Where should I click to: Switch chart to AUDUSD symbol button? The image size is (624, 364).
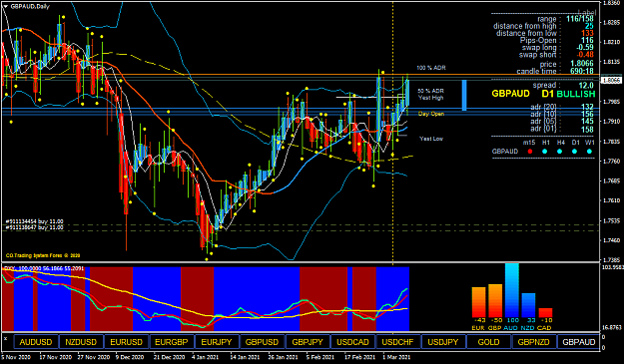[36, 342]
